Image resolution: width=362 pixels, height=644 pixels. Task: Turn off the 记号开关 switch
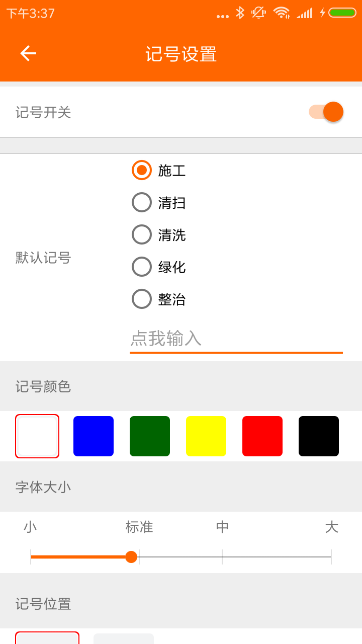[x=327, y=112]
